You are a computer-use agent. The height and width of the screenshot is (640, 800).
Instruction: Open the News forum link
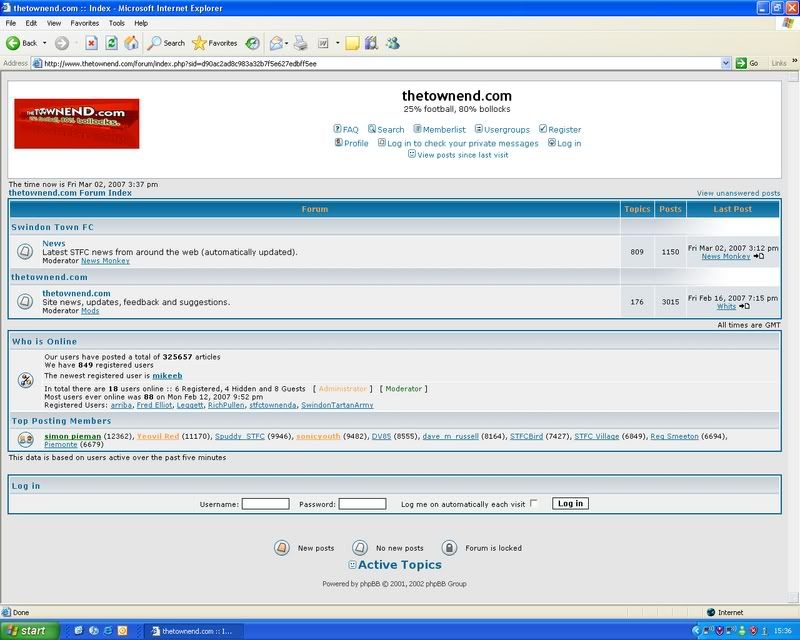coord(54,243)
